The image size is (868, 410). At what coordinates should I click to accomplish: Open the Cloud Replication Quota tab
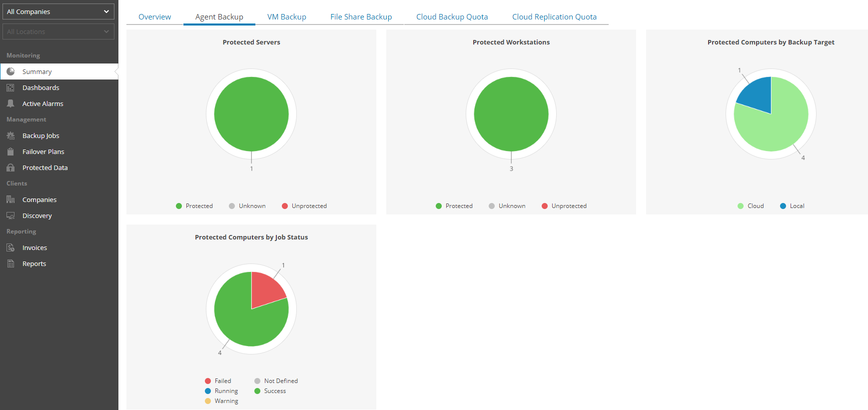click(555, 17)
